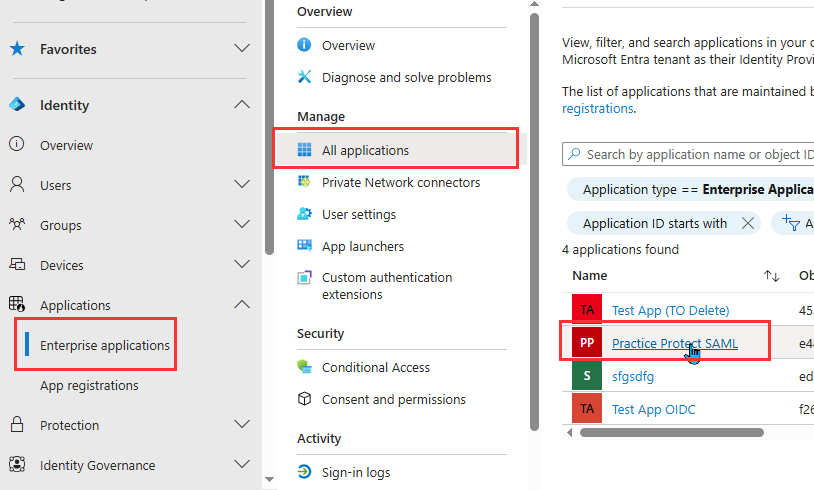Click the Diagnose and solve problems wrench icon
814x490 pixels.
coord(304,77)
